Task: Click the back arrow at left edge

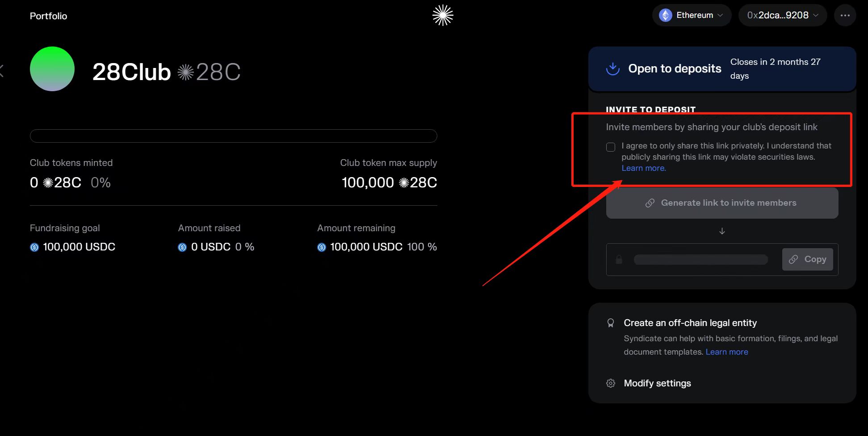Action: [2, 71]
